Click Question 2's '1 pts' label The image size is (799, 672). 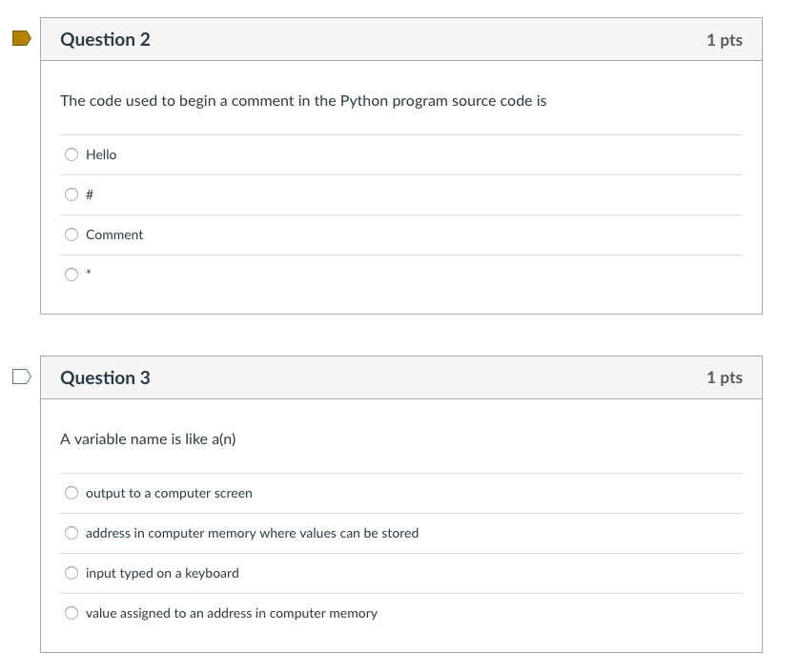724,40
